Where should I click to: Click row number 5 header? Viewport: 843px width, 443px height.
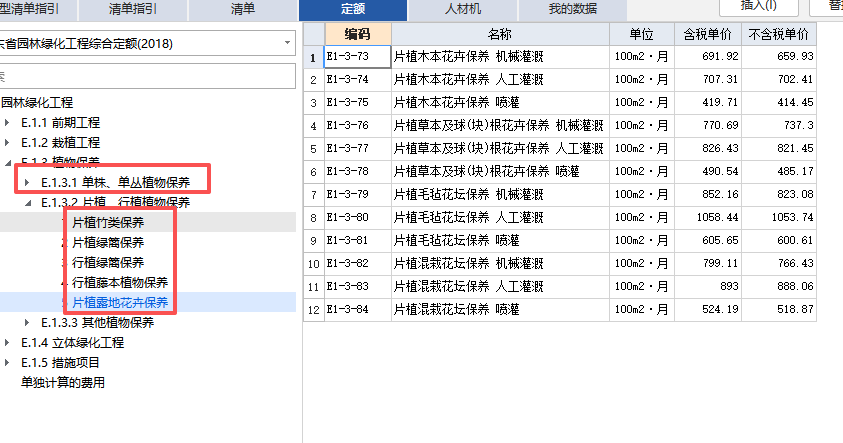pos(314,148)
